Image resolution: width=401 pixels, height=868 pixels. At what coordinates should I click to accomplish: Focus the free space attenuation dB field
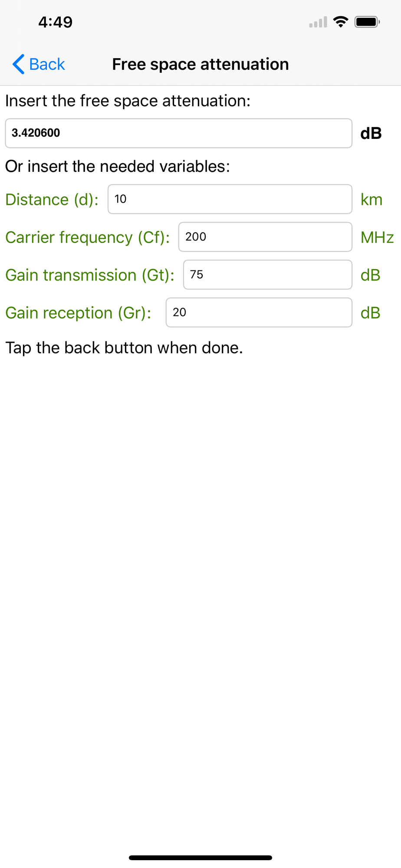pos(178,133)
